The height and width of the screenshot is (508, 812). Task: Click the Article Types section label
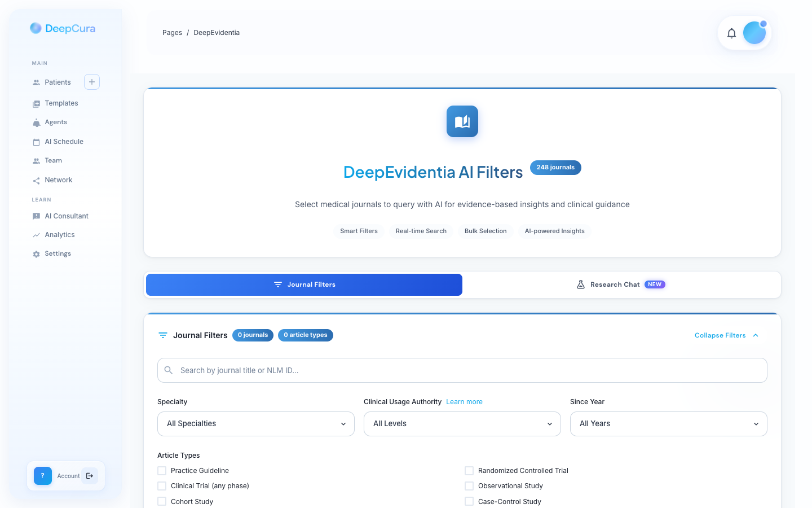click(179, 456)
